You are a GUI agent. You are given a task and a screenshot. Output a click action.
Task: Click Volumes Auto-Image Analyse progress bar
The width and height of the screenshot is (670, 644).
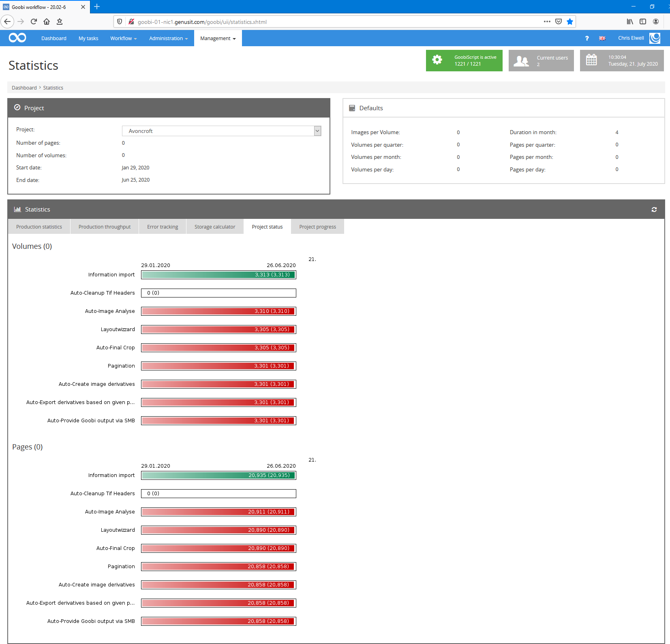pyautogui.click(x=218, y=311)
